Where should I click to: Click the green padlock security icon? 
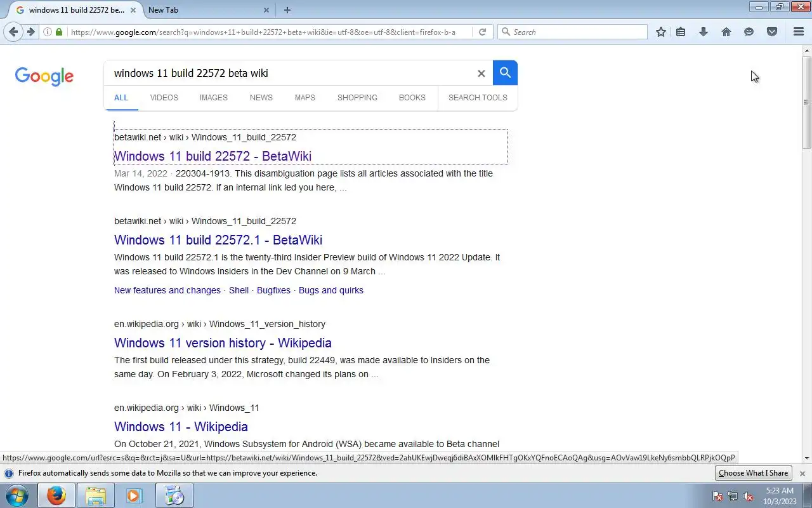(x=59, y=32)
